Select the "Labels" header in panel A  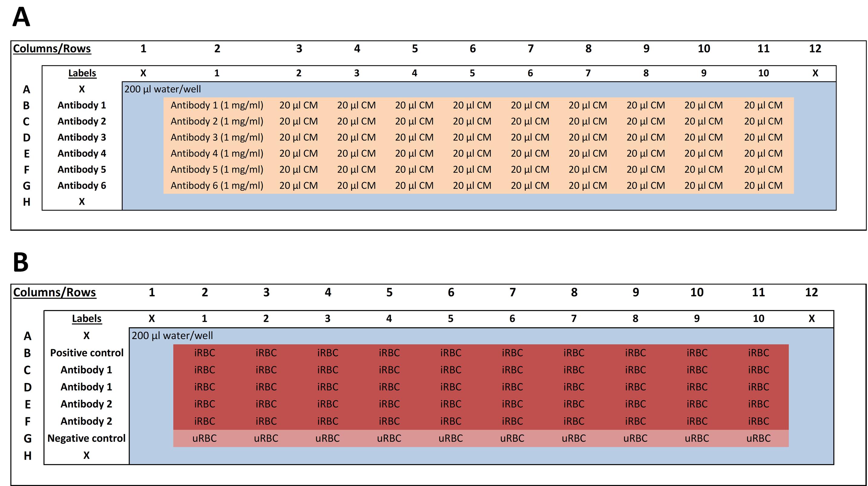tap(82, 73)
